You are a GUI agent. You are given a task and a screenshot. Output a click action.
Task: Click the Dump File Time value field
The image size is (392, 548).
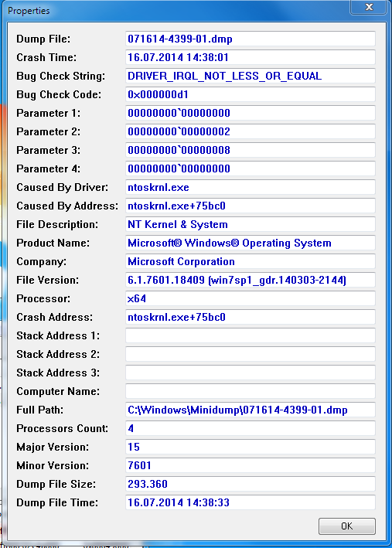(251, 502)
